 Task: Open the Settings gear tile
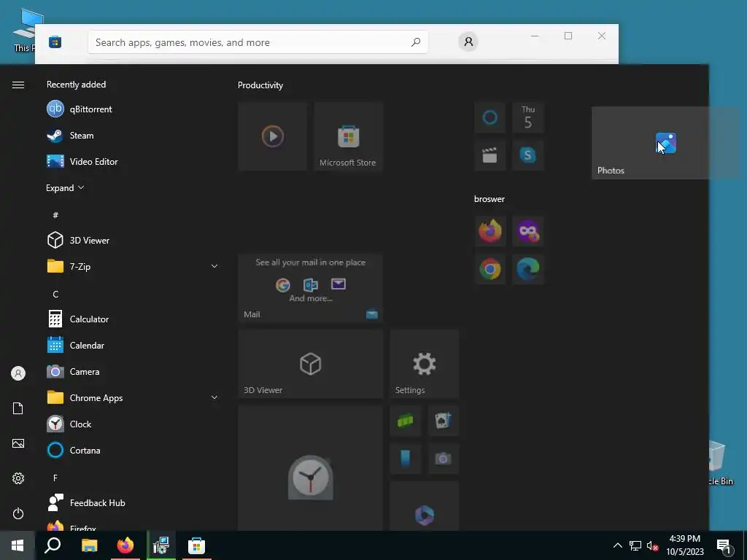click(425, 364)
